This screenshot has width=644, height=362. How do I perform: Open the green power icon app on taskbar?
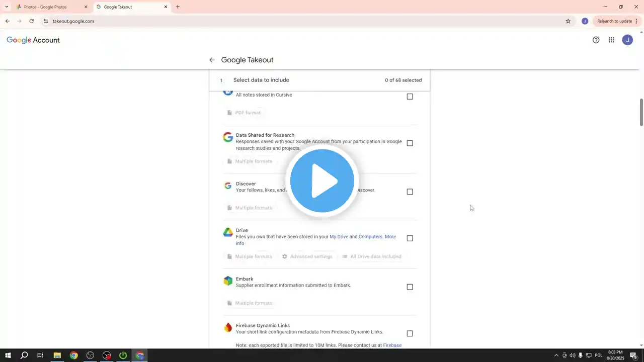tap(123, 355)
